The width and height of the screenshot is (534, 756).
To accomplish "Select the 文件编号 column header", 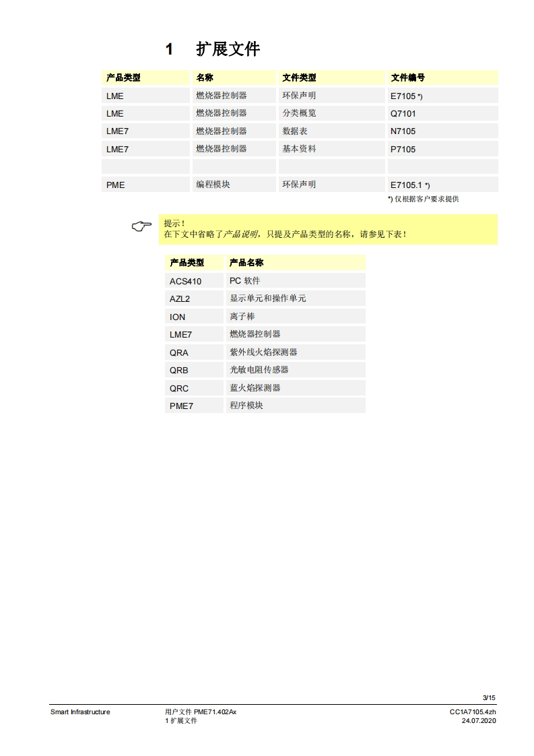I will coord(408,77).
